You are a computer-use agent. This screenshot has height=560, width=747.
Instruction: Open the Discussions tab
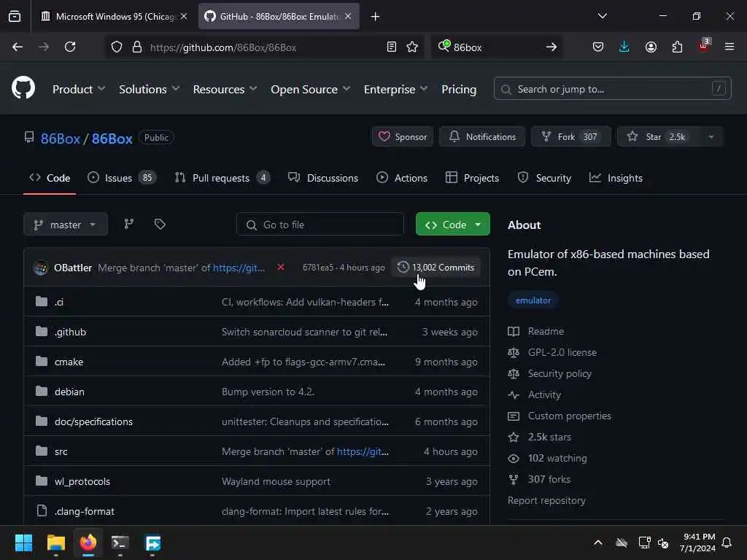(x=323, y=178)
